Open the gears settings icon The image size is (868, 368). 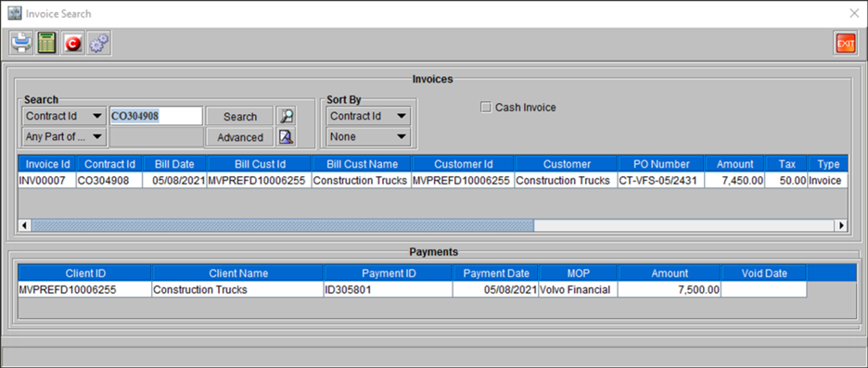[99, 44]
